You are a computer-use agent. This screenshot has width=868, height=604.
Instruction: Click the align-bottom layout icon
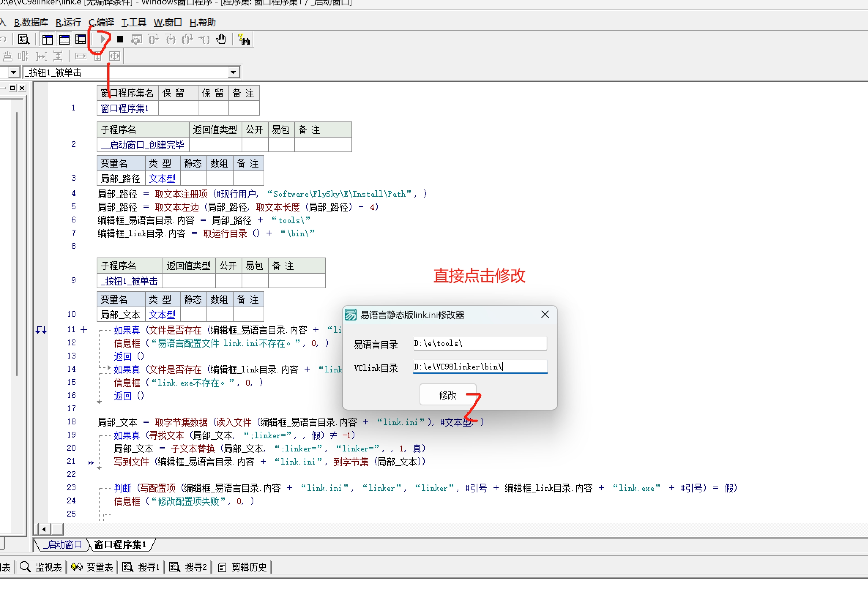[8, 57]
